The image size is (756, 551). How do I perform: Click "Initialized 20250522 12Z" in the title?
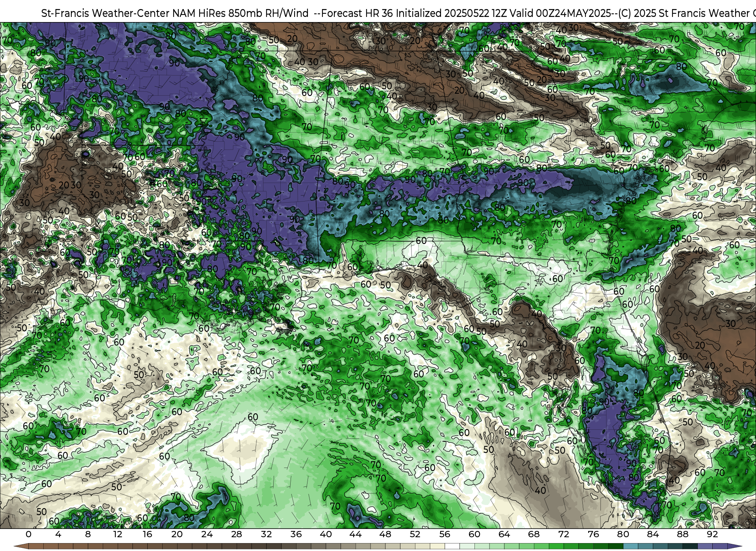coord(450,13)
